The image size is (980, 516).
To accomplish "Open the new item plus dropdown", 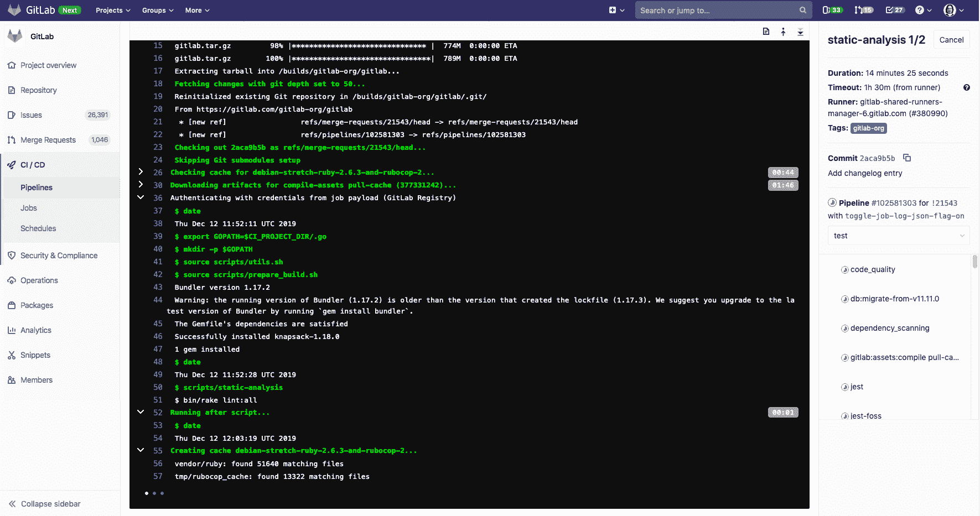I will [616, 10].
